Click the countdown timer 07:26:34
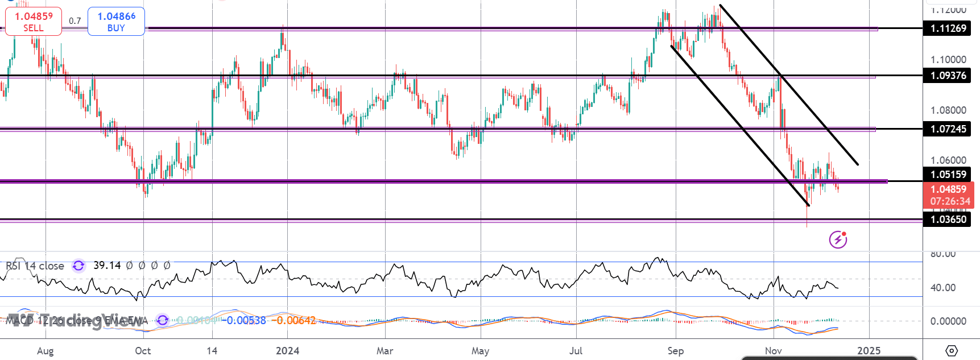The width and height of the screenshot is (980, 360). click(950, 201)
